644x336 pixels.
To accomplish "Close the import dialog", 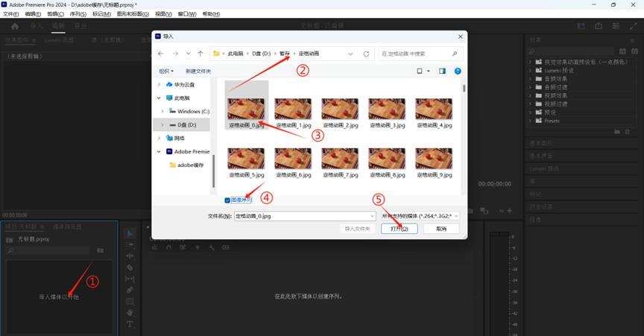I will click(x=461, y=37).
